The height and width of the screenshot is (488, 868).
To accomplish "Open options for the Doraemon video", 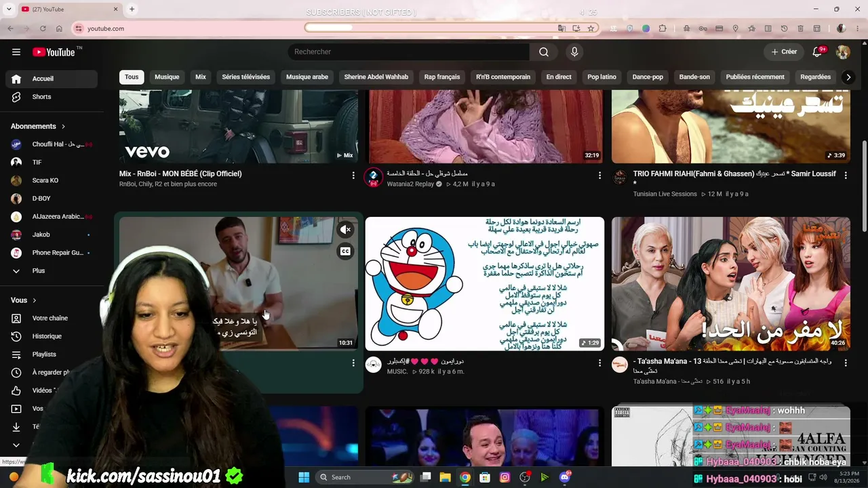I will point(599,363).
